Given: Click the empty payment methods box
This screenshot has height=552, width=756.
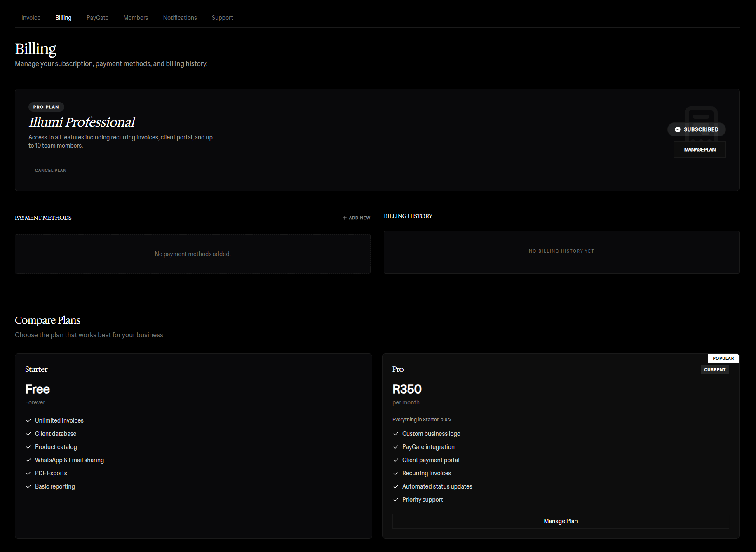Looking at the screenshot, I should pos(193,254).
